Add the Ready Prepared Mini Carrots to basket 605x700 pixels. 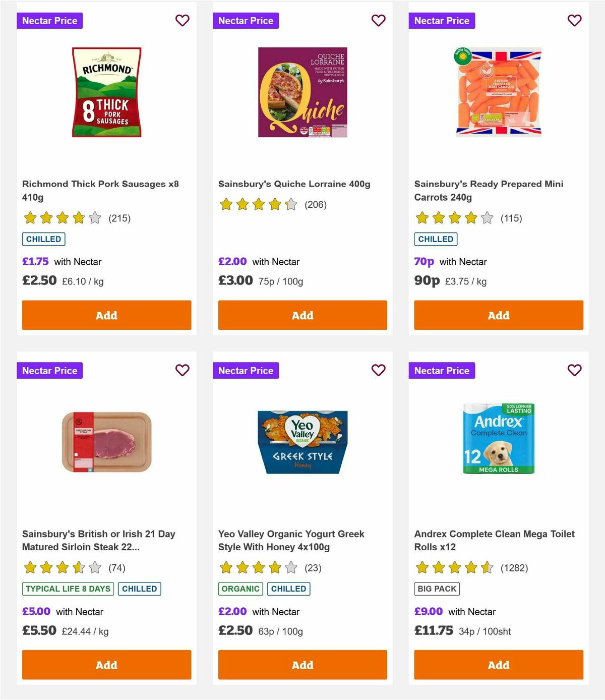498,315
